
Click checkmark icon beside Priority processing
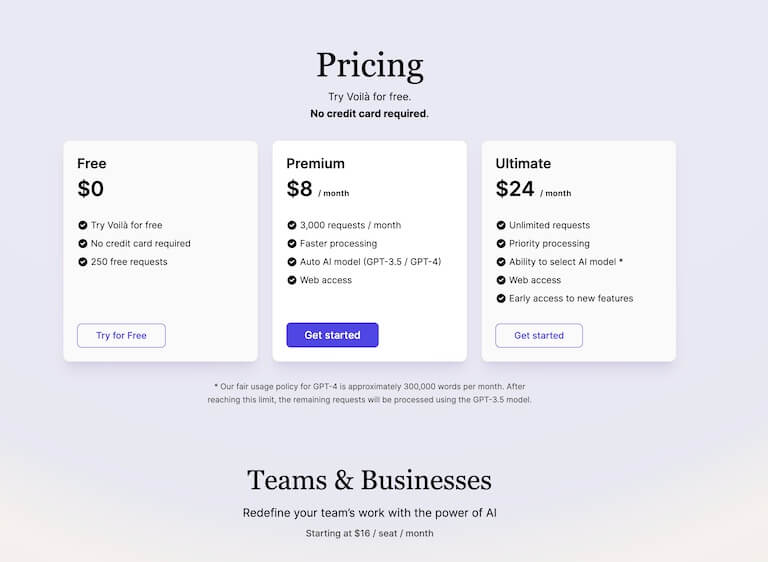pos(501,244)
